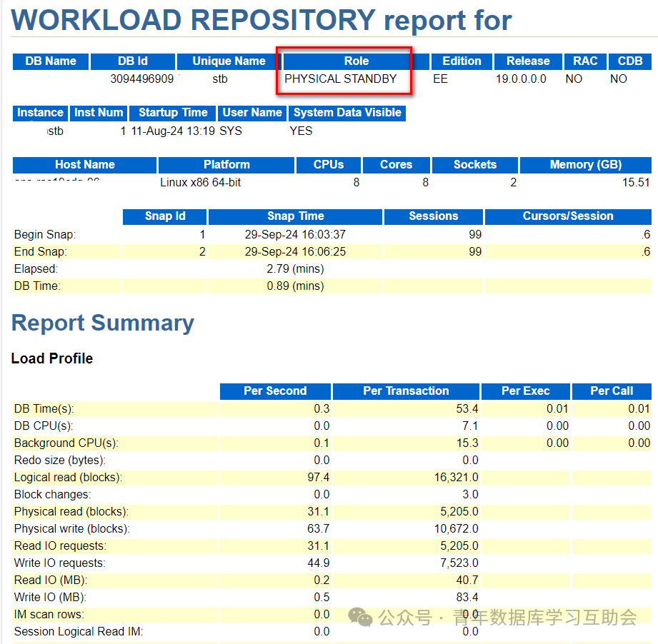Click the DB Name column header
Viewport: 658px width, 644px height.
click(x=51, y=61)
